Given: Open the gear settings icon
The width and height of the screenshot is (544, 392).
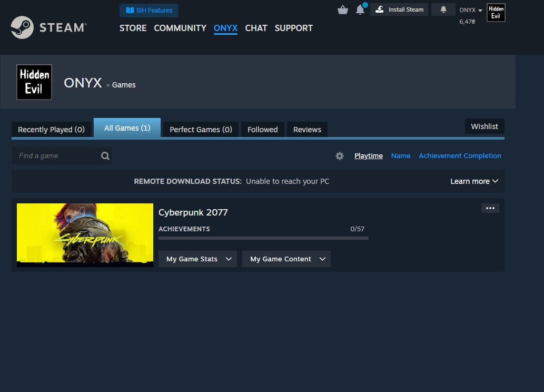Looking at the screenshot, I should pos(340,156).
